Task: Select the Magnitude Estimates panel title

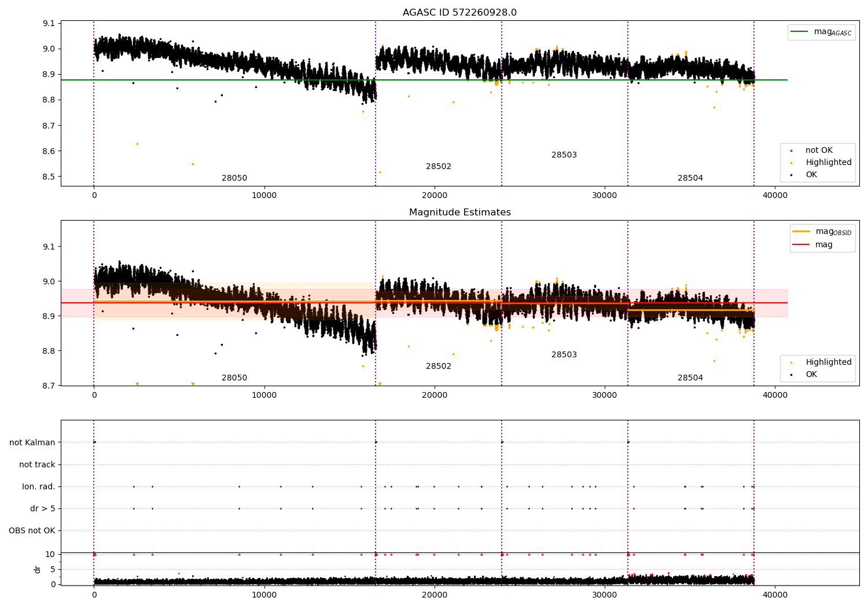Action: point(459,213)
